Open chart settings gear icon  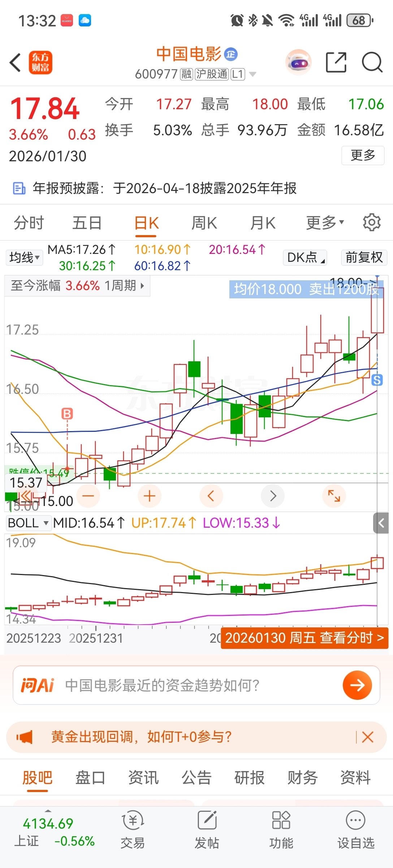(x=372, y=222)
